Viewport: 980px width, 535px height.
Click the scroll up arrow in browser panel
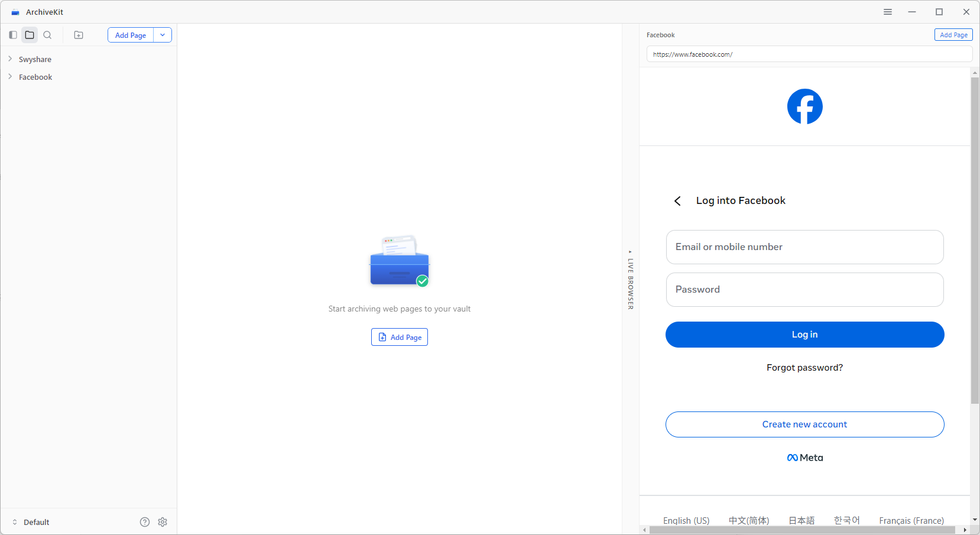click(975, 72)
